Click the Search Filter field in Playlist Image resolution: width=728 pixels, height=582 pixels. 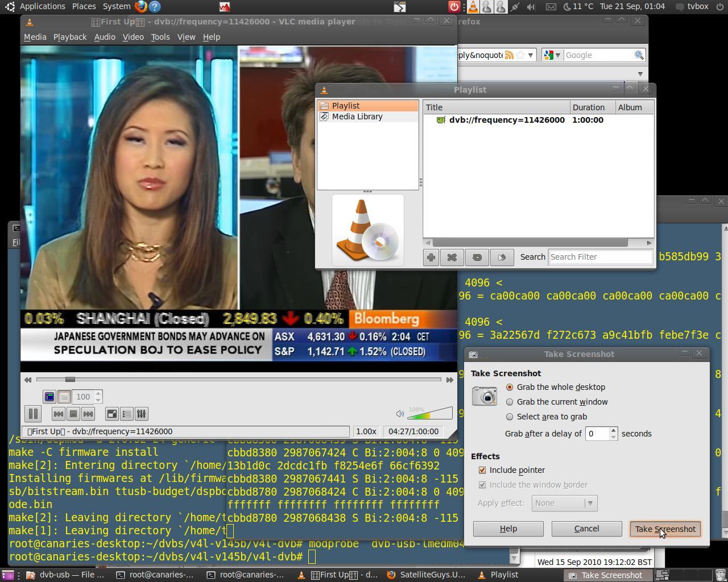coord(600,257)
